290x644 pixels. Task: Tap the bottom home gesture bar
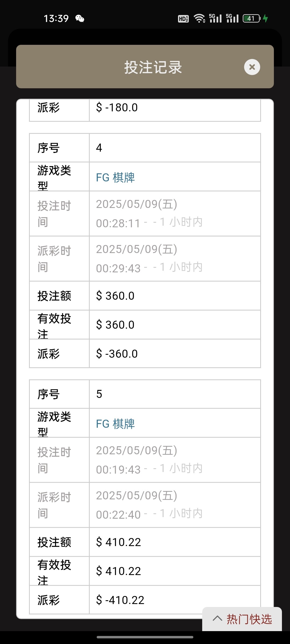coord(145,637)
